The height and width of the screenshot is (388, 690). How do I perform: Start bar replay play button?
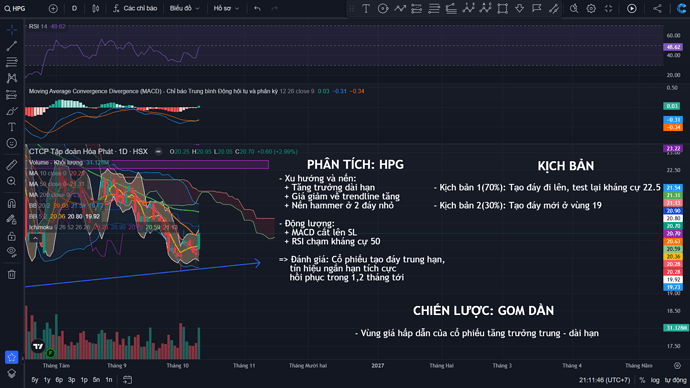[x=631, y=8]
